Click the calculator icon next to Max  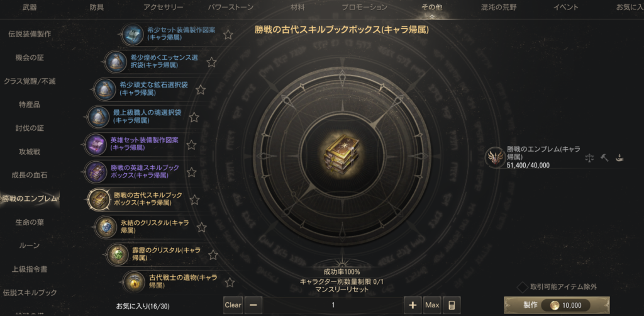click(452, 305)
